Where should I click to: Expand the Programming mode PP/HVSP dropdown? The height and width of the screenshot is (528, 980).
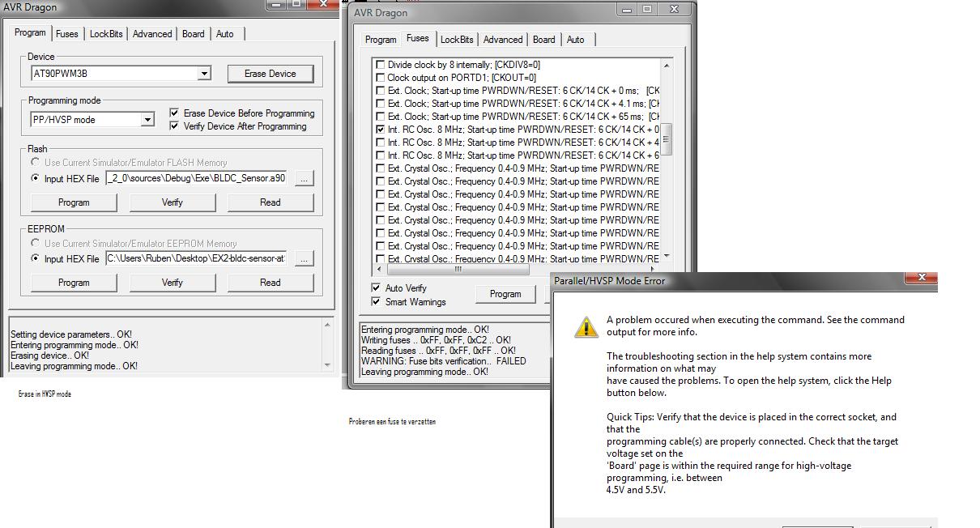(x=147, y=120)
